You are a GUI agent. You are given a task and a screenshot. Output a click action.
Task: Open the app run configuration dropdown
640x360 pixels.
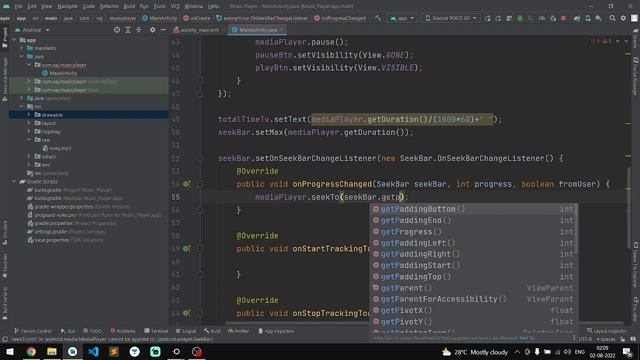point(402,18)
